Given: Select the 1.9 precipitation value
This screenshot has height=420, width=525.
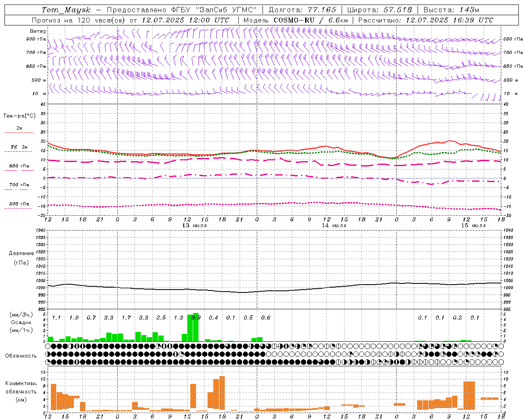Looking at the screenshot, I should 74,317.
